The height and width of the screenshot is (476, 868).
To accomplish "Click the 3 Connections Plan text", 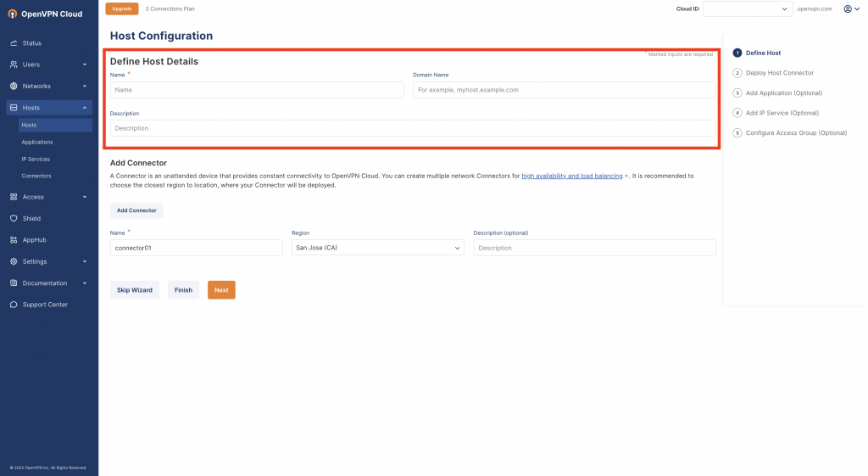I will 170,8.
